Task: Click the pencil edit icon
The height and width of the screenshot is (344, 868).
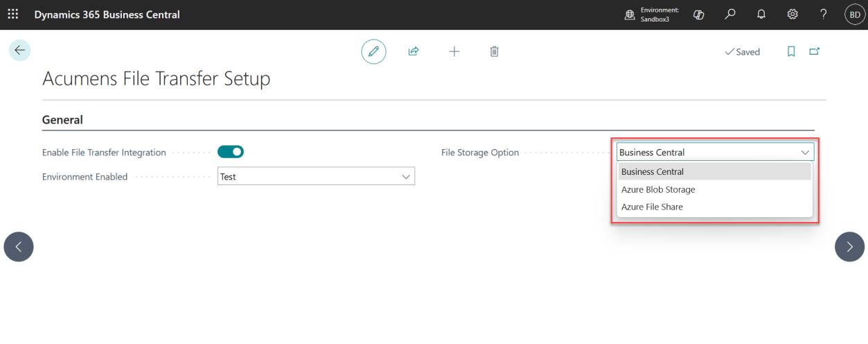Action: [x=373, y=51]
